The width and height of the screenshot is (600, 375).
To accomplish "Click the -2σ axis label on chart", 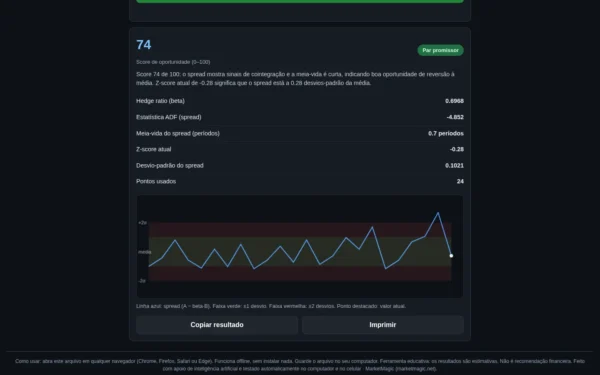I will pyautogui.click(x=142, y=281).
